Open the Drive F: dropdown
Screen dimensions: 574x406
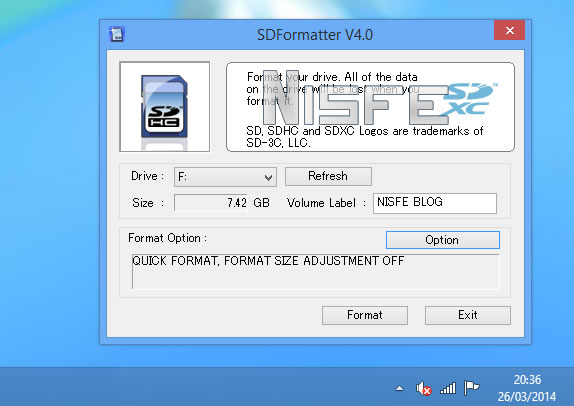tap(225, 177)
